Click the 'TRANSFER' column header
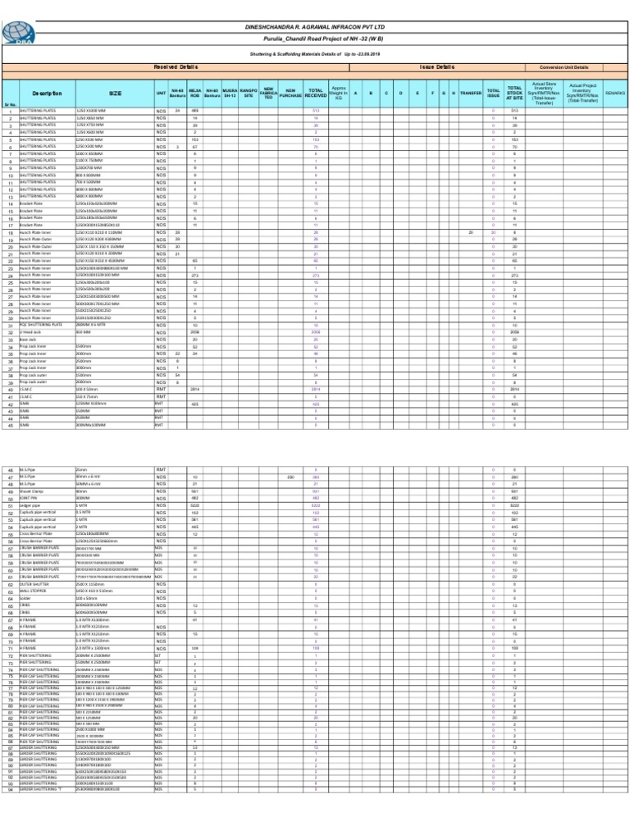 470,94
